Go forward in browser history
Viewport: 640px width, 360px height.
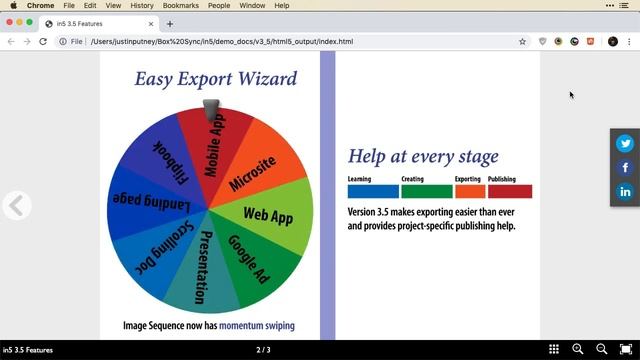click(27, 42)
